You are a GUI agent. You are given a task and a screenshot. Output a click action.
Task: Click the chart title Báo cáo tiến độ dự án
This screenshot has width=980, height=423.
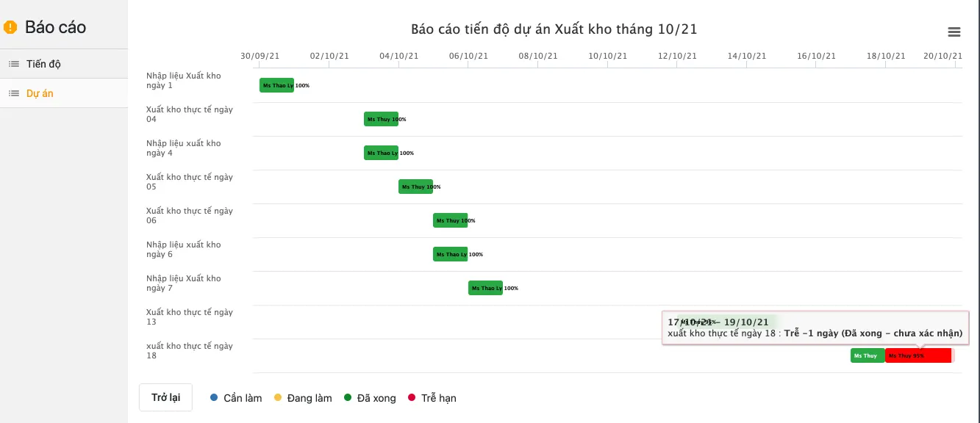[x=554, y=29]
